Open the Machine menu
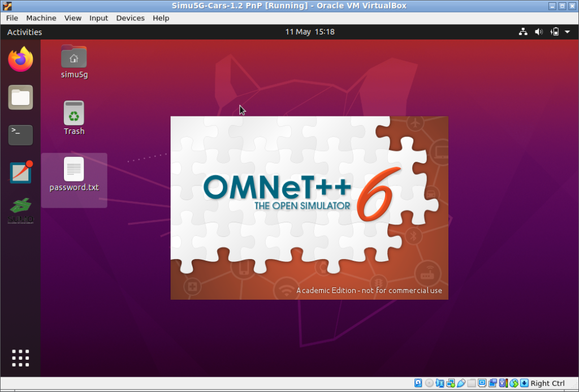The image size is (579, 392). click(x=41, y=18)
